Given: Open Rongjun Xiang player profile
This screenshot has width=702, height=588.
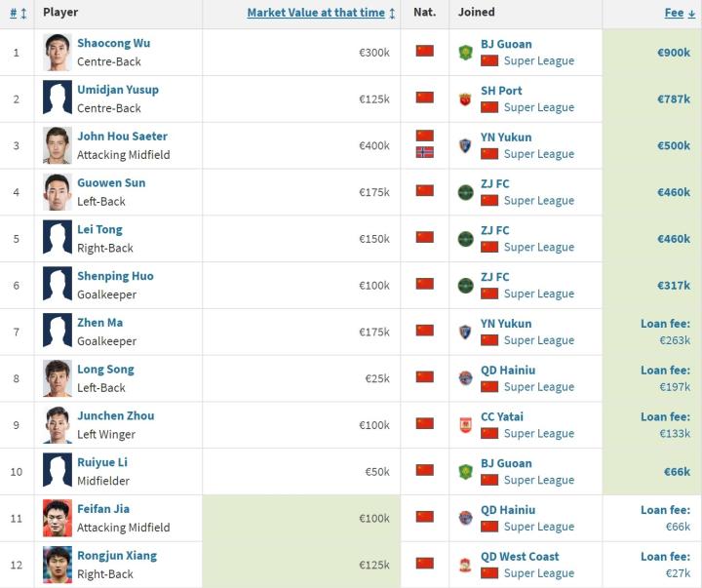Looking at the screenshot, I should click(x=117, y=556).
